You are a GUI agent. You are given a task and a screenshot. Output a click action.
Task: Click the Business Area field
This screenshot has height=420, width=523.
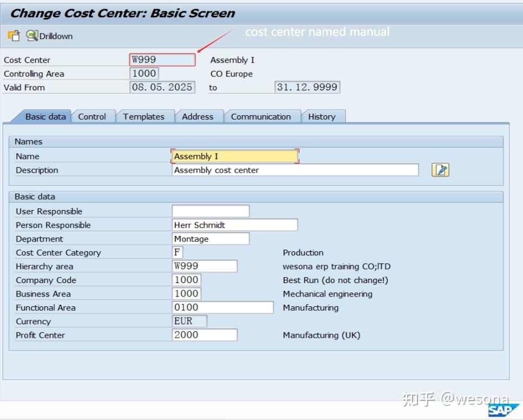click(x=186, y=293)
